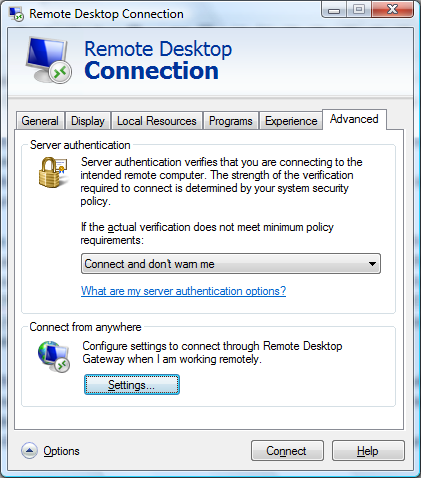Select the Advanced tab

(x=354, y=119)
